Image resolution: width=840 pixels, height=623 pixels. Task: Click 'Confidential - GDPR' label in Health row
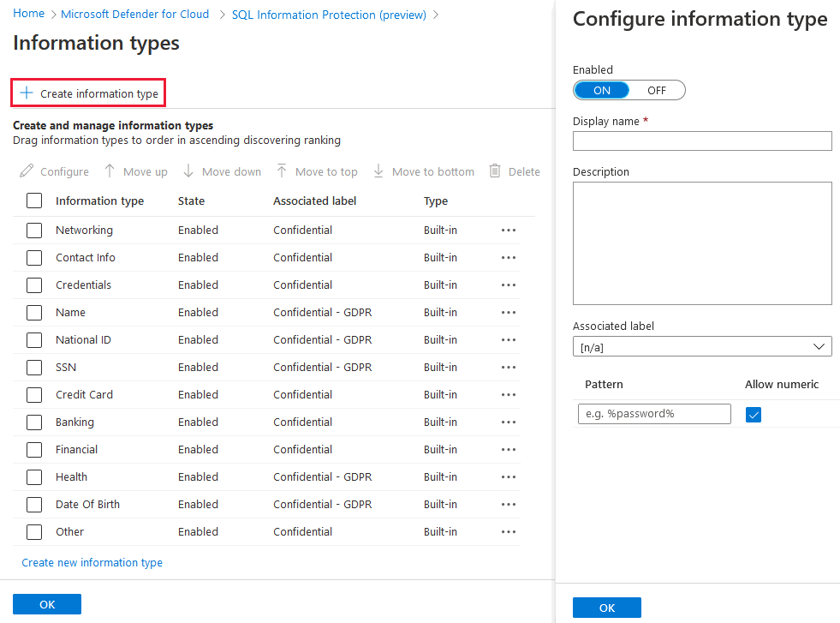323,476
